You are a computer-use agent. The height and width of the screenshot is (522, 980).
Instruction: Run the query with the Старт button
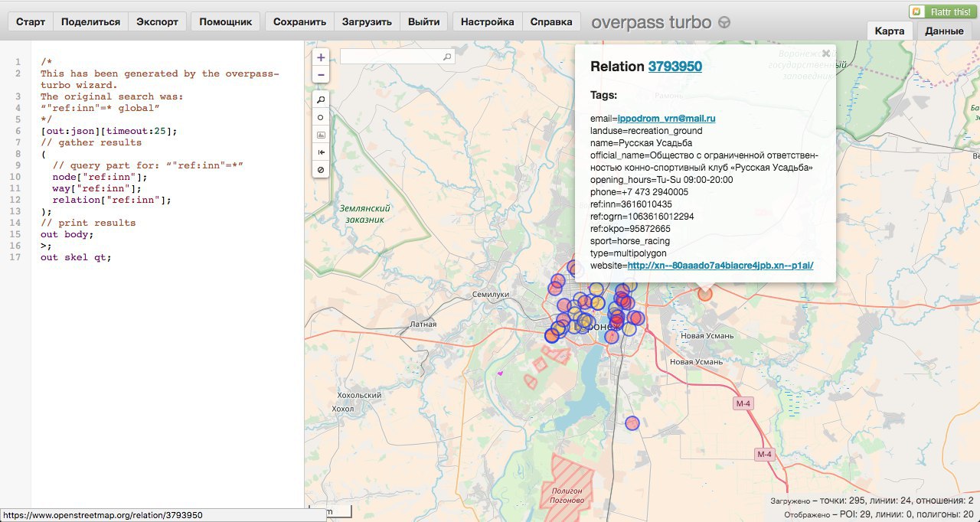tap(31, 22)
